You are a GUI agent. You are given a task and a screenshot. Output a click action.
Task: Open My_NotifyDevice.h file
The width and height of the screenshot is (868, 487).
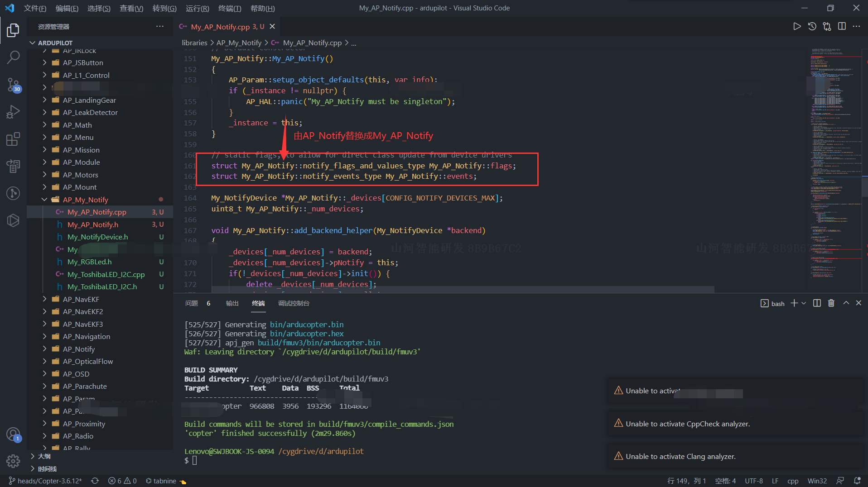(x=100, y=237)
